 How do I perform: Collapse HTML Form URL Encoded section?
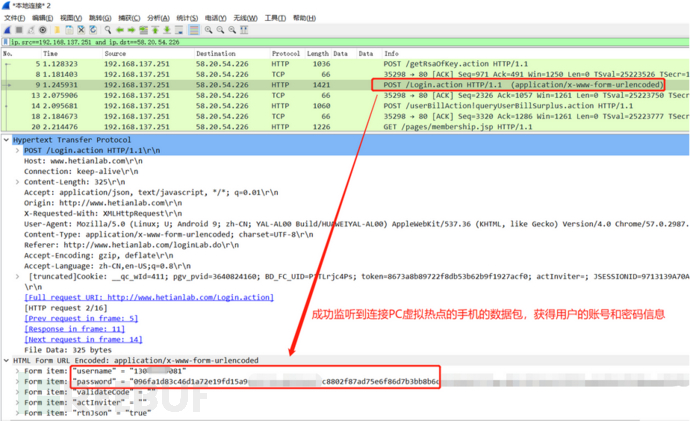click(6, 361)
